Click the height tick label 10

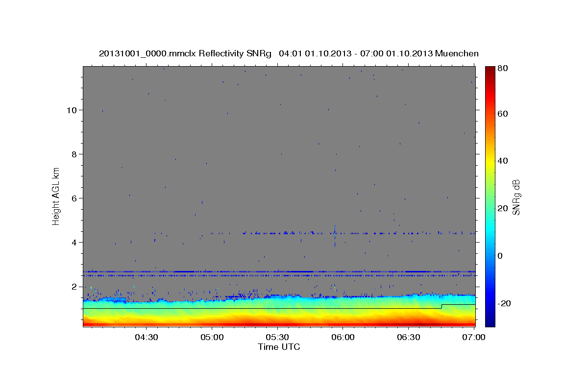click(x=71, y=110)
